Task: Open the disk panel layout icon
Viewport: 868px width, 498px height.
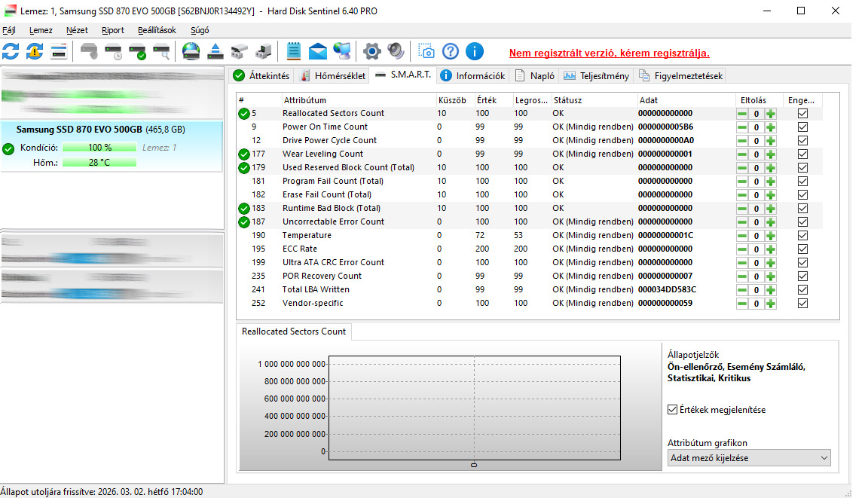Action: [x=58, y=51]
